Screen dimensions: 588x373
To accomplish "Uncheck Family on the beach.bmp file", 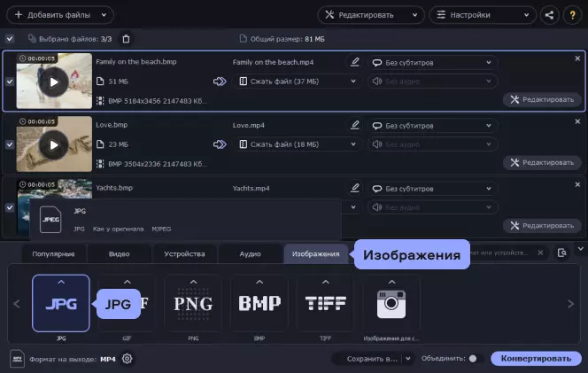I will (10, 82).
